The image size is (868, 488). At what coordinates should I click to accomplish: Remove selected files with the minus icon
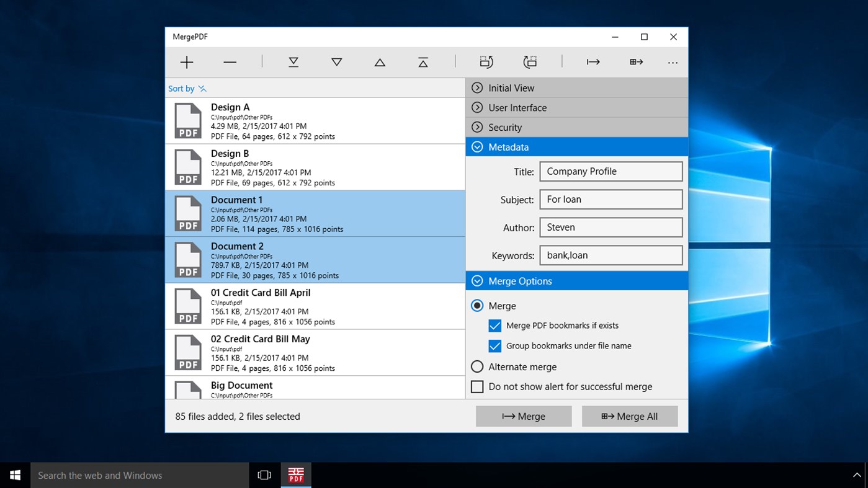point(230,62)
